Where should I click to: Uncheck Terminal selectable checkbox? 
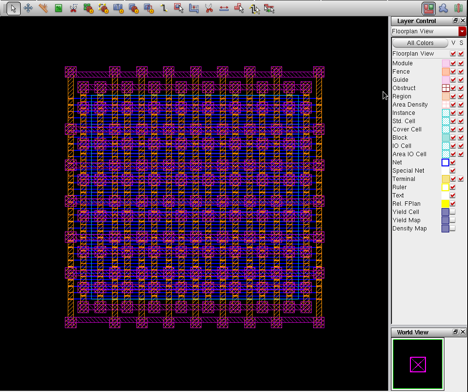point(461,179)
